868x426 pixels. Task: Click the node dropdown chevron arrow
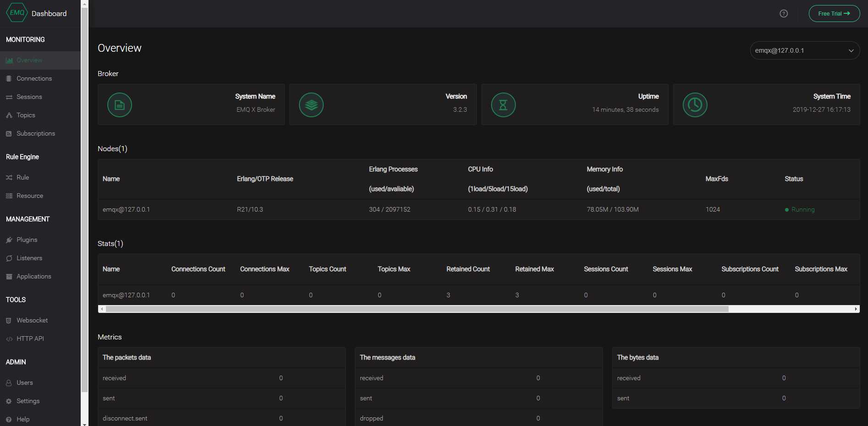pos(851,51)
